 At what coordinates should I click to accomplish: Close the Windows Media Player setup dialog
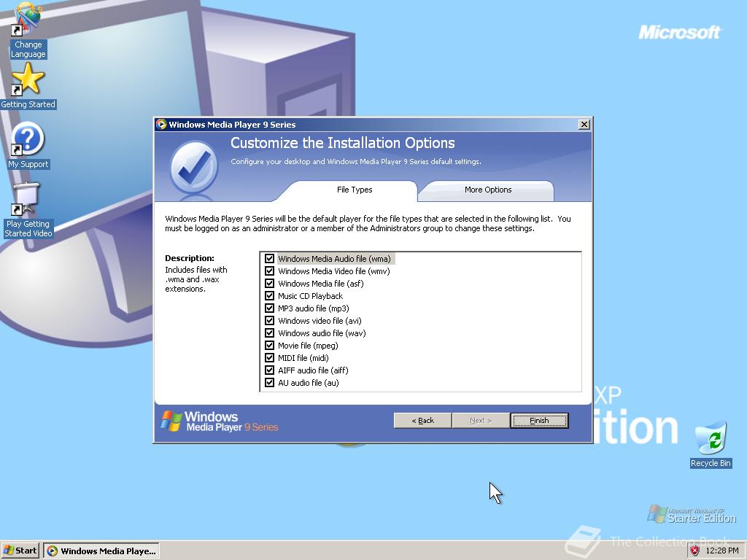584,124
